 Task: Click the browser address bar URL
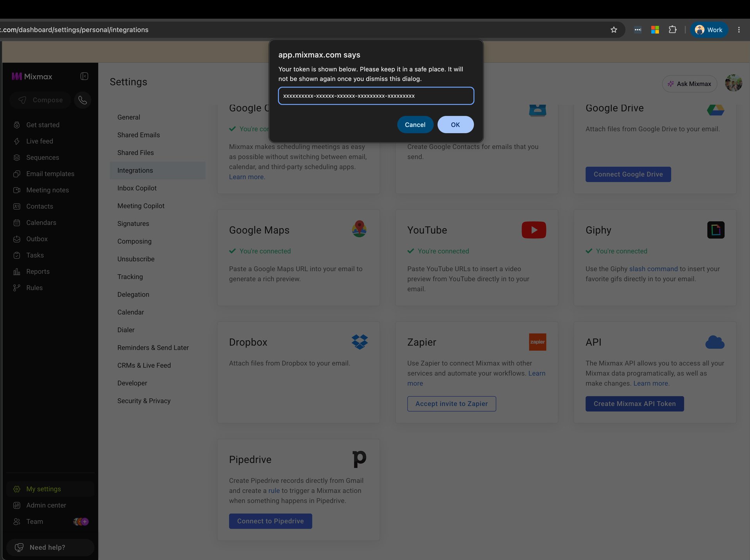[74, 30]
